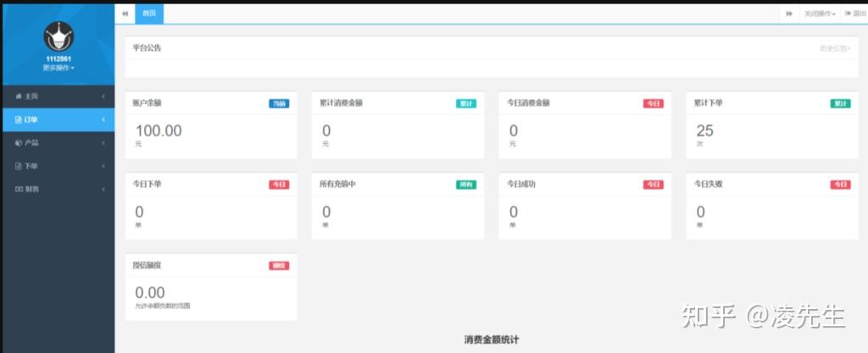Click the 今日成功 card title

(521, 184)
